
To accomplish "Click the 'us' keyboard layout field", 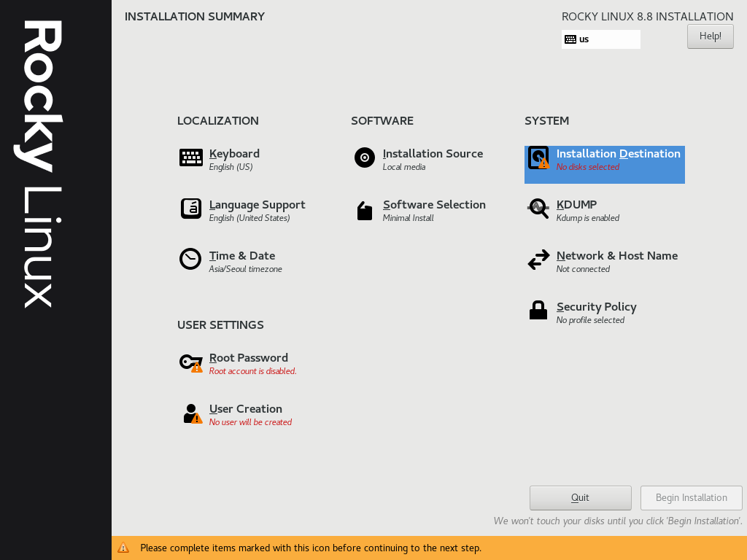I will click(601, 39).
